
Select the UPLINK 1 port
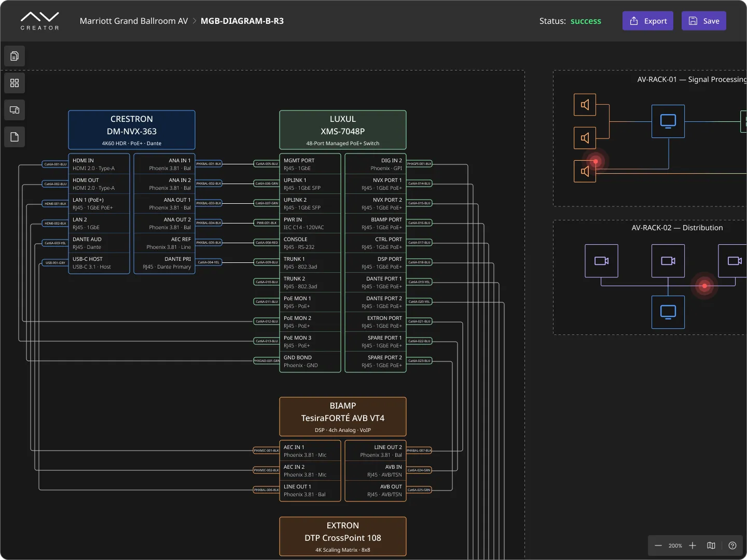(x=310, y=184)
